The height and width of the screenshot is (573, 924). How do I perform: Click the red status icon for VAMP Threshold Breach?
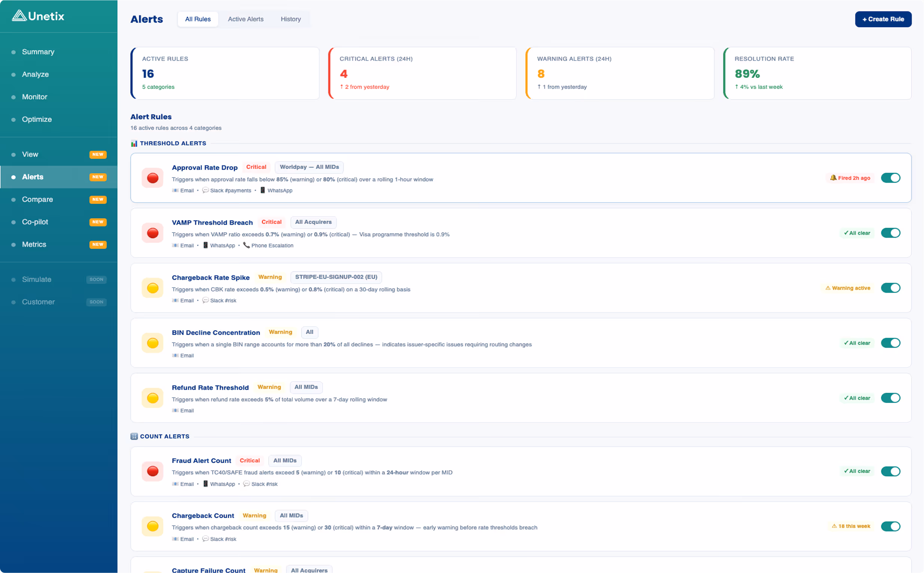153,233
